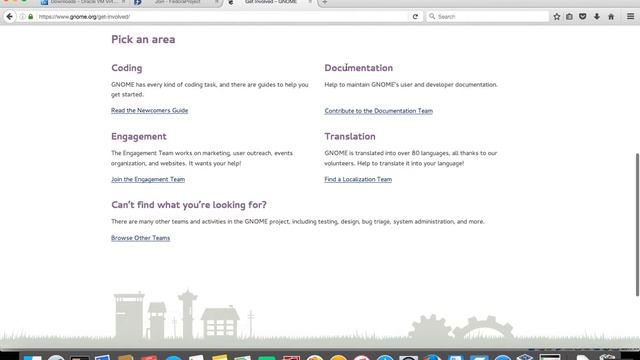Follow Contribute to the Documentation Team link
The width and height of the screenshot is (640, 360).
click(x=378, y=111)
